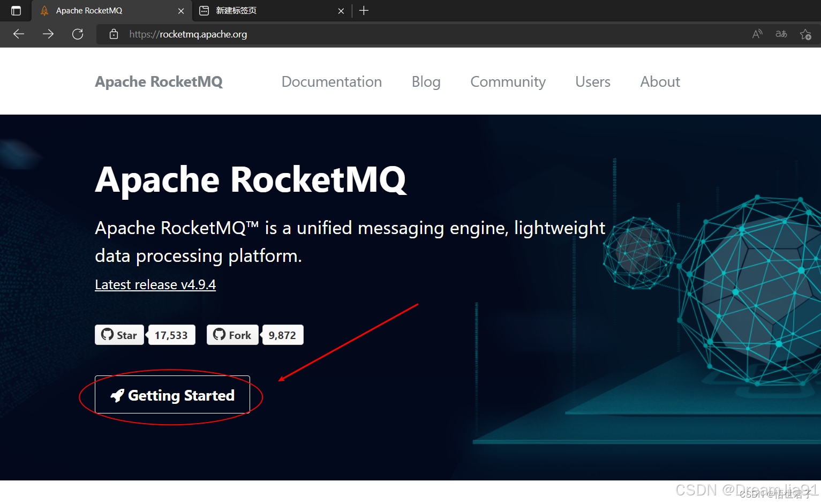The width and height of the screenshot is (821, 504).
Task: Click the translate page icon
Action: [781, 34]
